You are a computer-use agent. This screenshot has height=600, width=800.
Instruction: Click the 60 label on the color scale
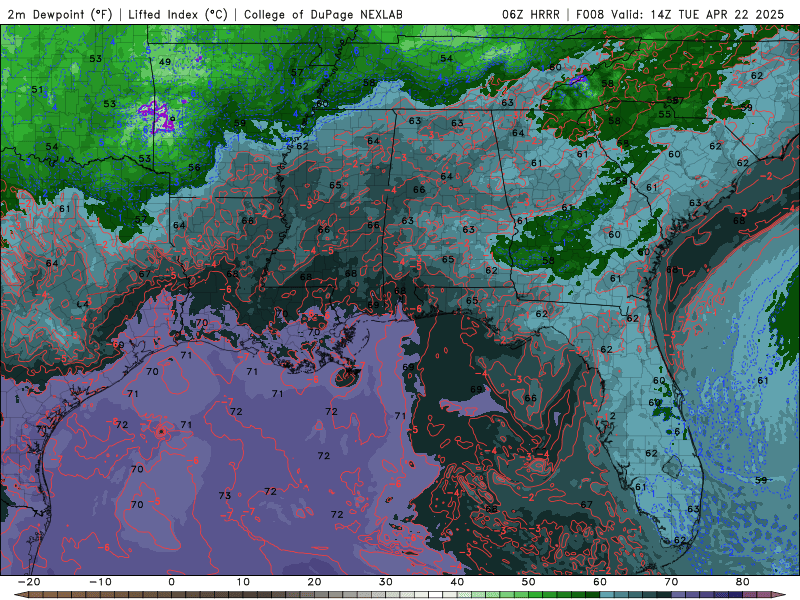pyautogui.click(x=600, y=582)
